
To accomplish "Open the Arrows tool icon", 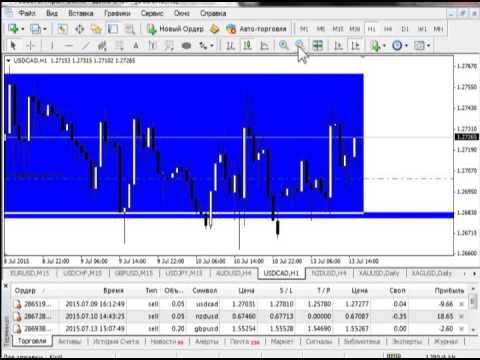I will tap(203, 45).
